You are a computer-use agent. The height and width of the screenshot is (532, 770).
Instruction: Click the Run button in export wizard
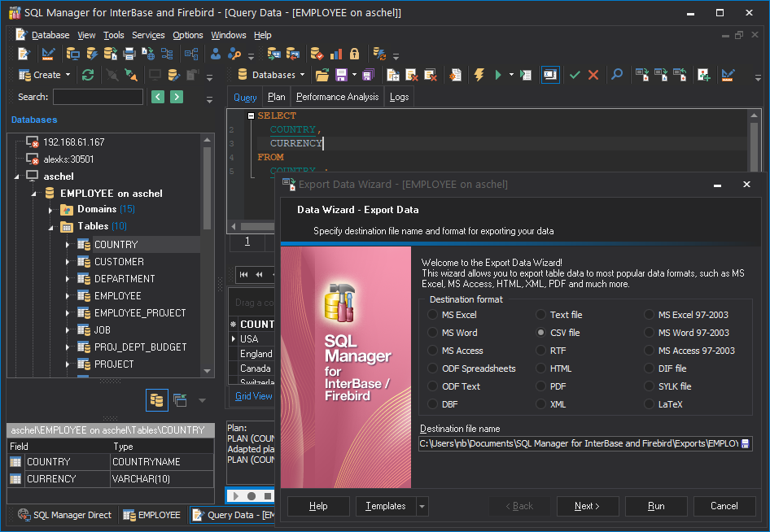(656, 506)
